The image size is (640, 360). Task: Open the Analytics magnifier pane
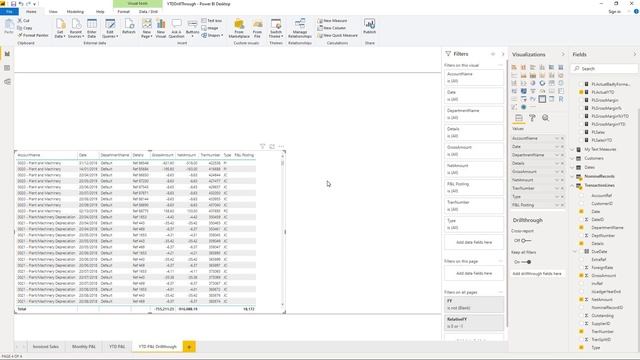[x=545, y=118]
